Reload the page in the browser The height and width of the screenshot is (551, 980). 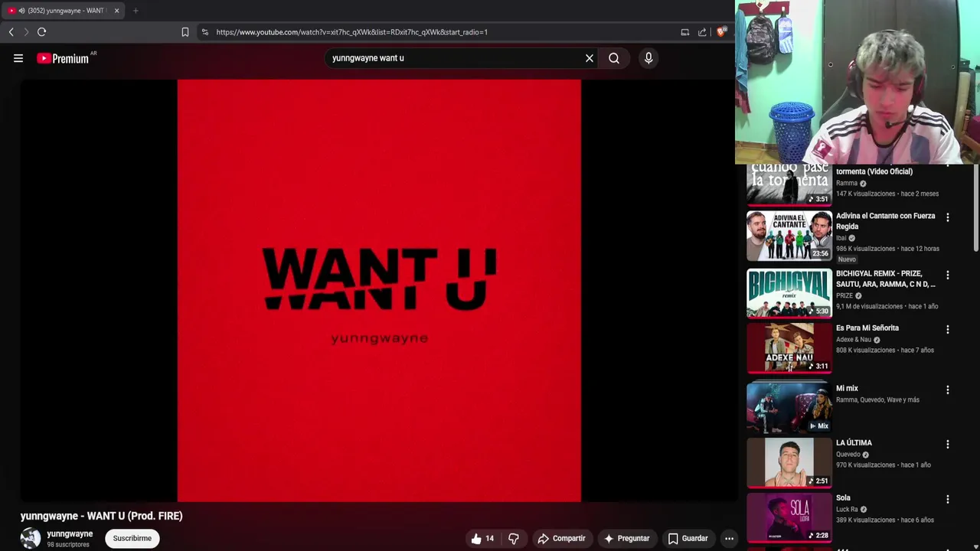(x=42, y=32)
